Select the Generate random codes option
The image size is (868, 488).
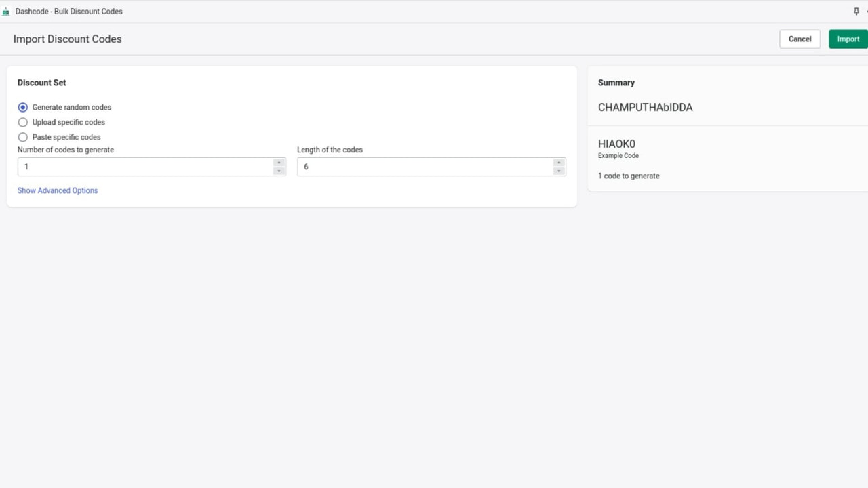23,107
